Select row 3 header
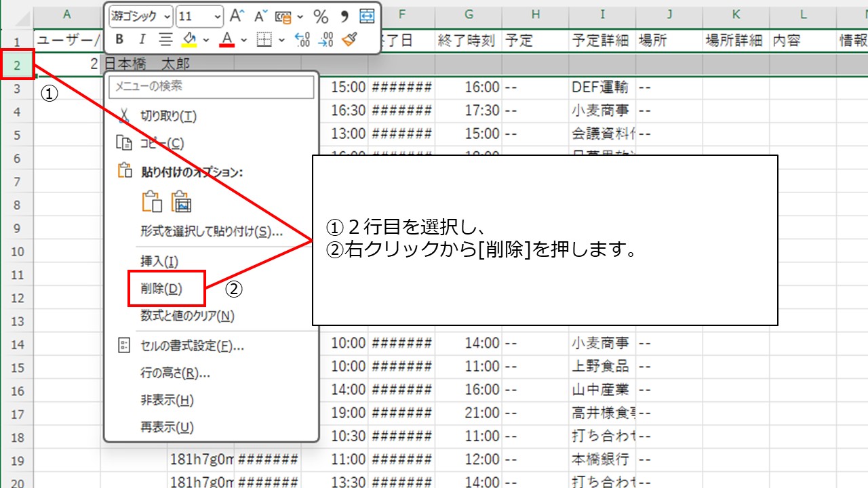This screenshot has height=488, width=868. coord(16,87)
